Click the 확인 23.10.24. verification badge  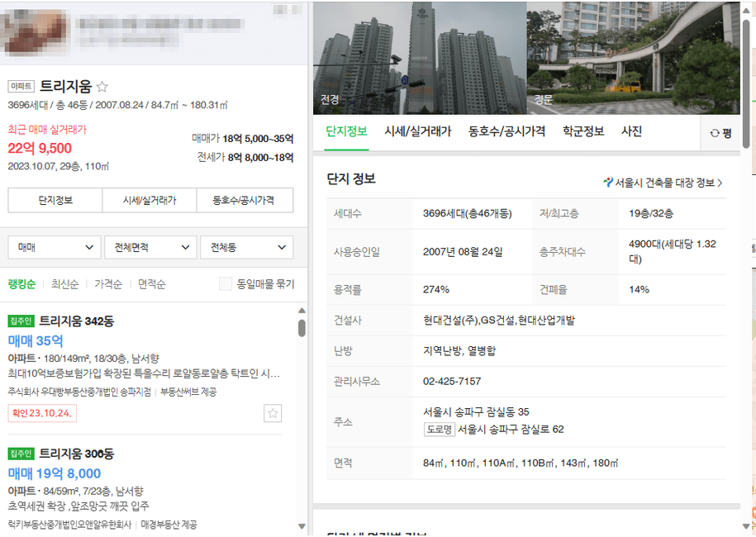(x=42, y=413)
